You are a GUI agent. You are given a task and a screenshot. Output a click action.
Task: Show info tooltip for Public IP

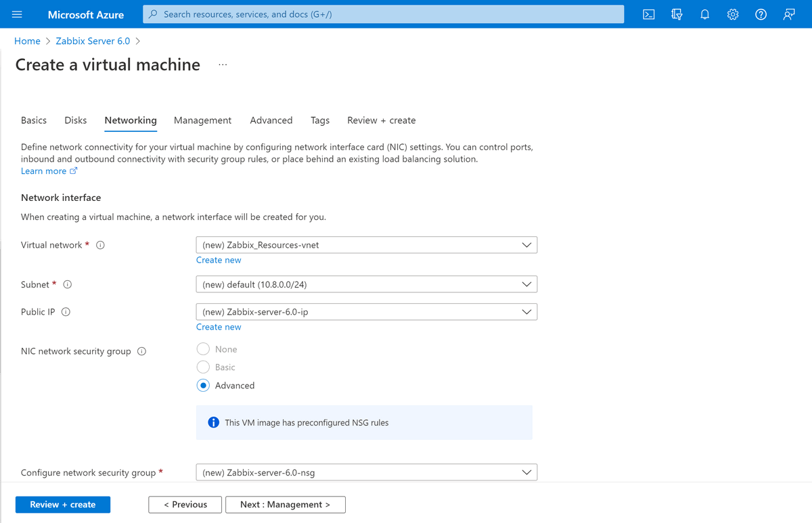pos(66,312)
